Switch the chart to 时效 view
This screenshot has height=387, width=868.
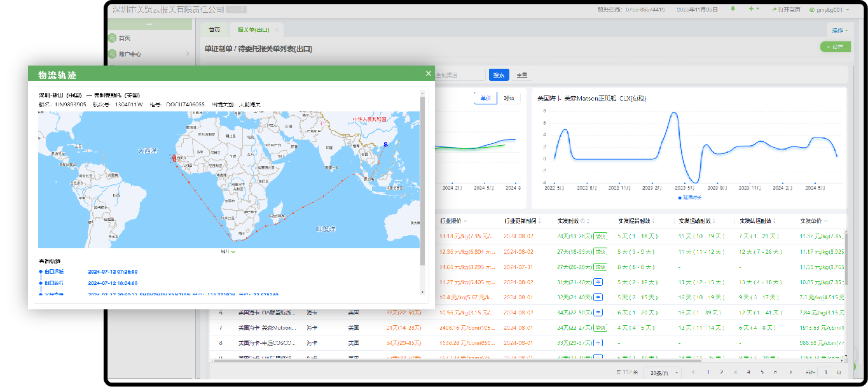[x=509, y=98]
